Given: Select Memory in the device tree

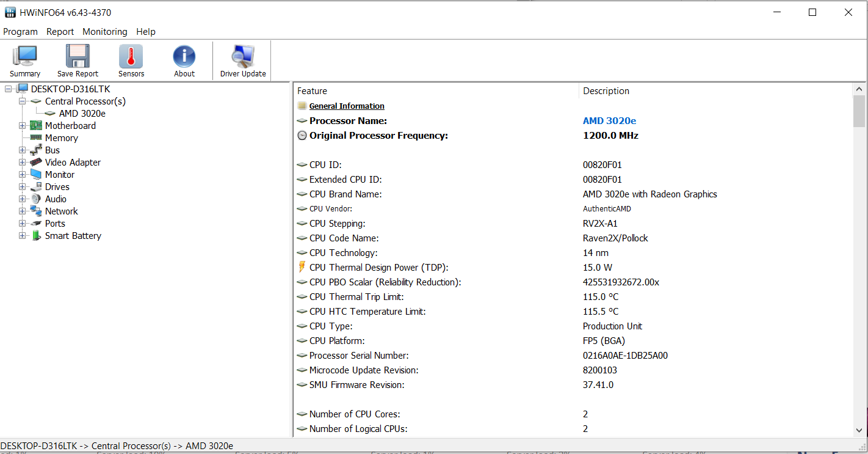Looking at the screenshot, I should tap(61, 138).
